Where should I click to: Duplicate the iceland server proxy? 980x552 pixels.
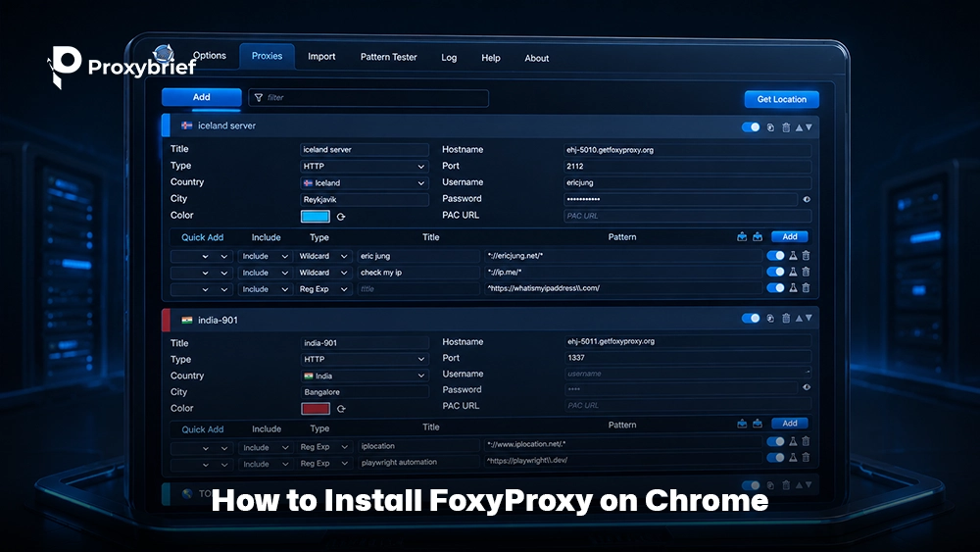[770, 127]
